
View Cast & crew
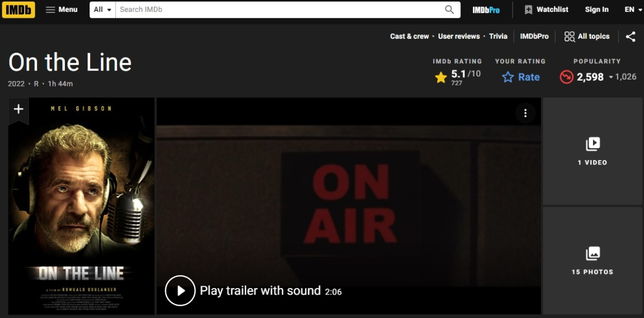409,37
